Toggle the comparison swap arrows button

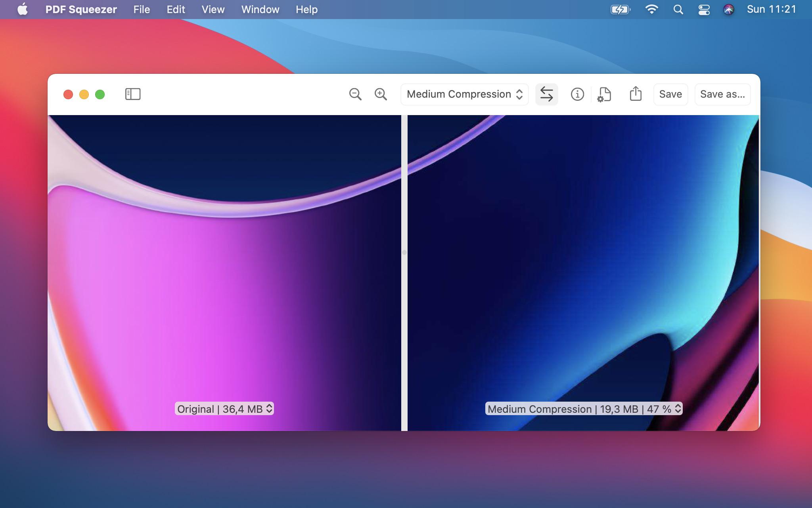tap(547, 94)
